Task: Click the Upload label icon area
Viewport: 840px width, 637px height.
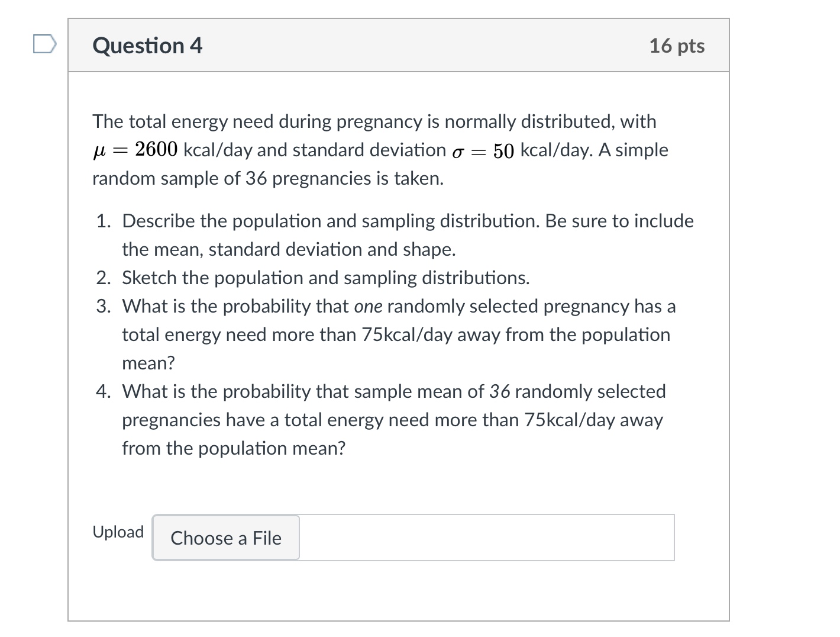Action: click(118, 532)
